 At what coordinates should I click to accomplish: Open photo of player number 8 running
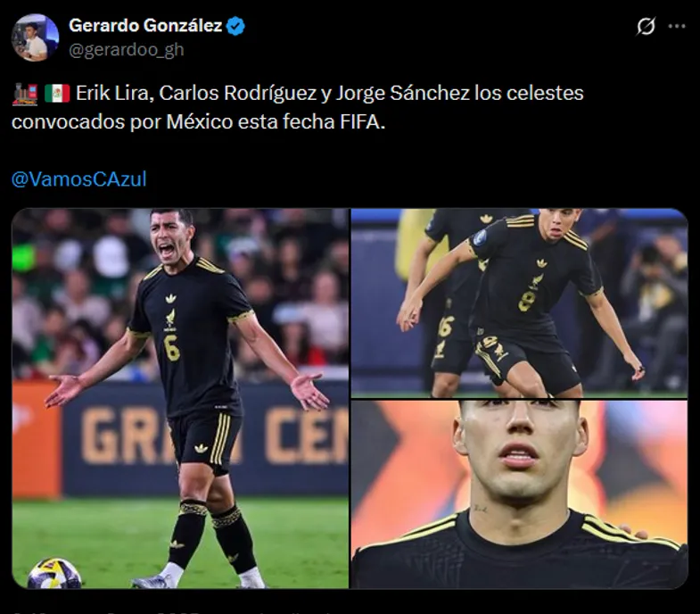(519, 303)
